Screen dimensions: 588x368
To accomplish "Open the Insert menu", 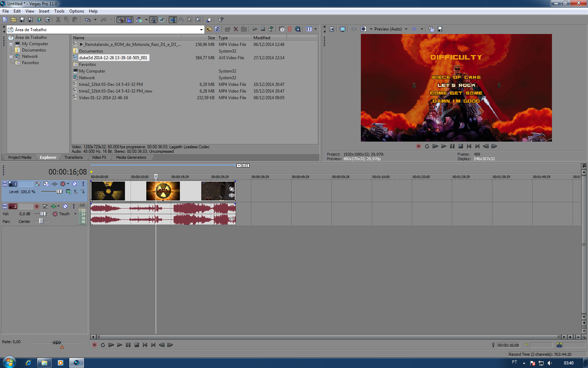I will (44, 11).
